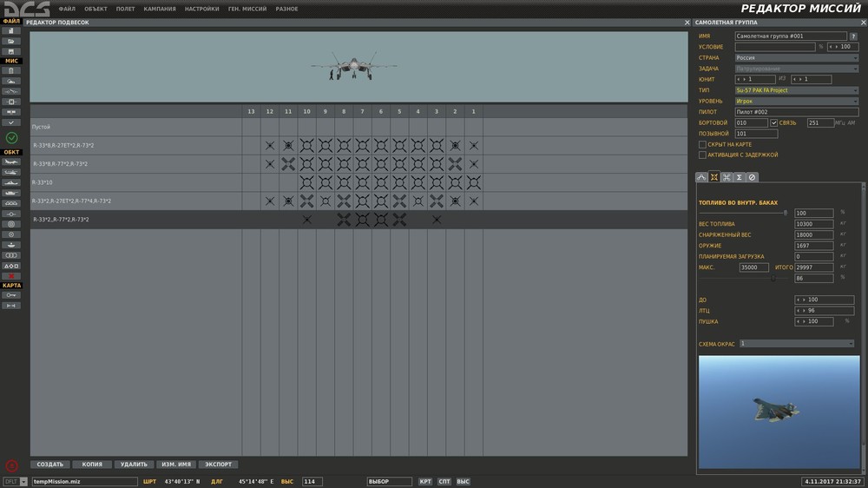Click pylon 12 icon in R-33*8,R-27ET*2 row

[270, 145]
